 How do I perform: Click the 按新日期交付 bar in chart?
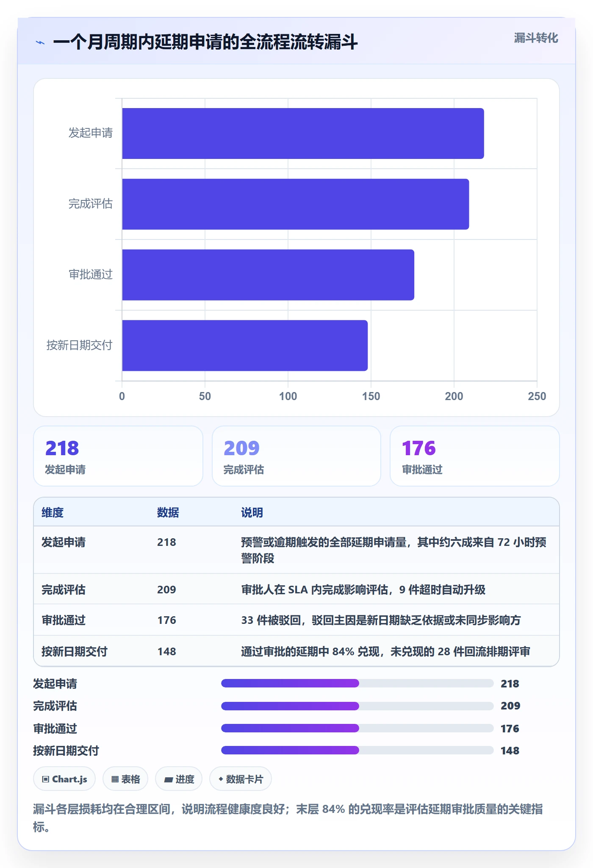(x=245, y=345)
